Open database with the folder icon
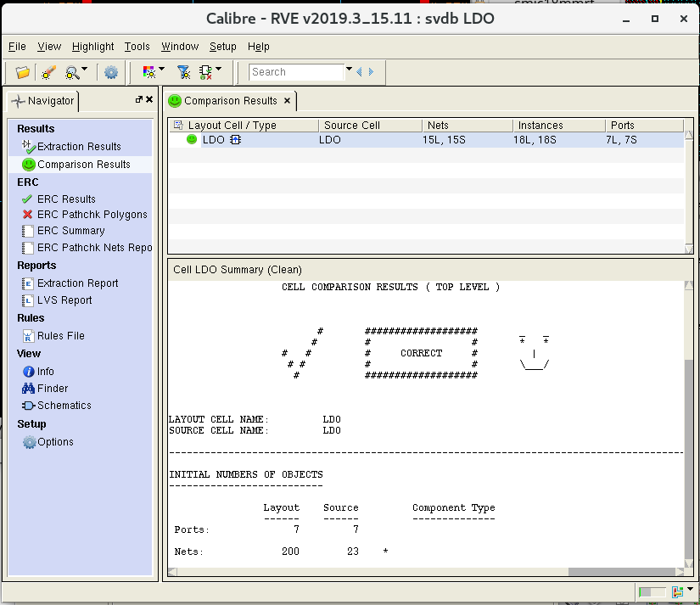700x605 pixels. point(22,72)
